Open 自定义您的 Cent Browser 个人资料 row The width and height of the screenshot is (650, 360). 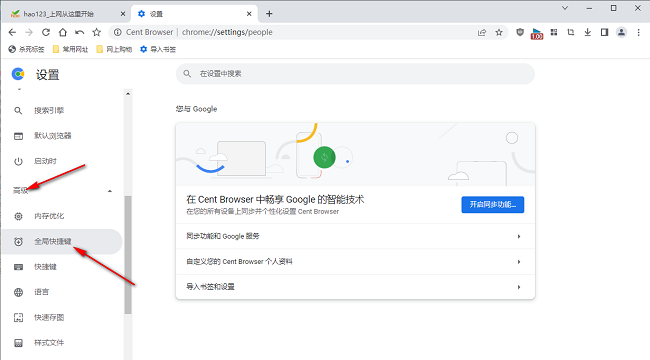[355, 262]
